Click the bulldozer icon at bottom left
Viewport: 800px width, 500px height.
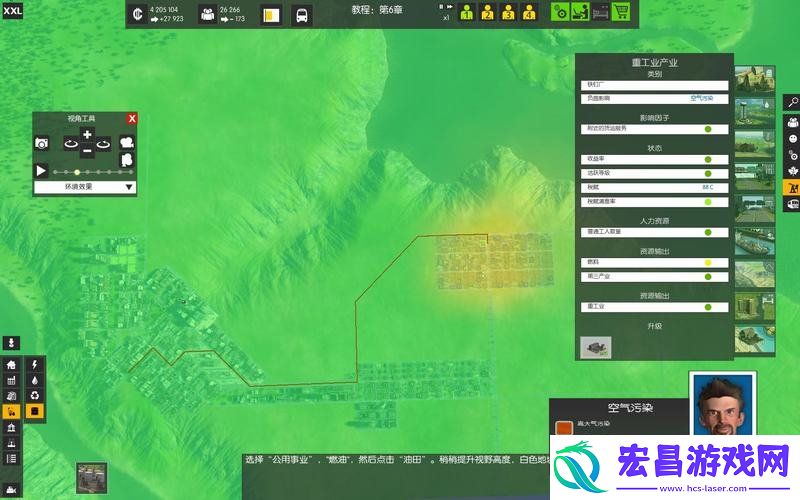click(11, 490)
